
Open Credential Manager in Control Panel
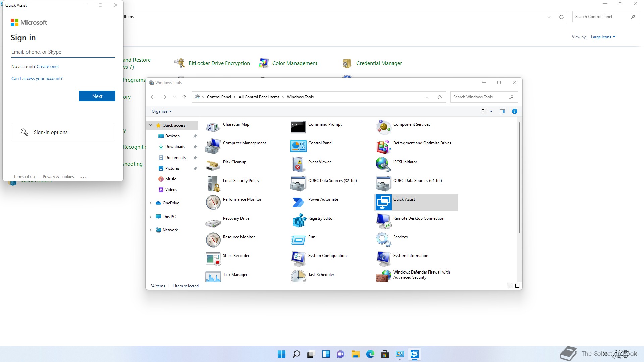click(x=372, y=63)
